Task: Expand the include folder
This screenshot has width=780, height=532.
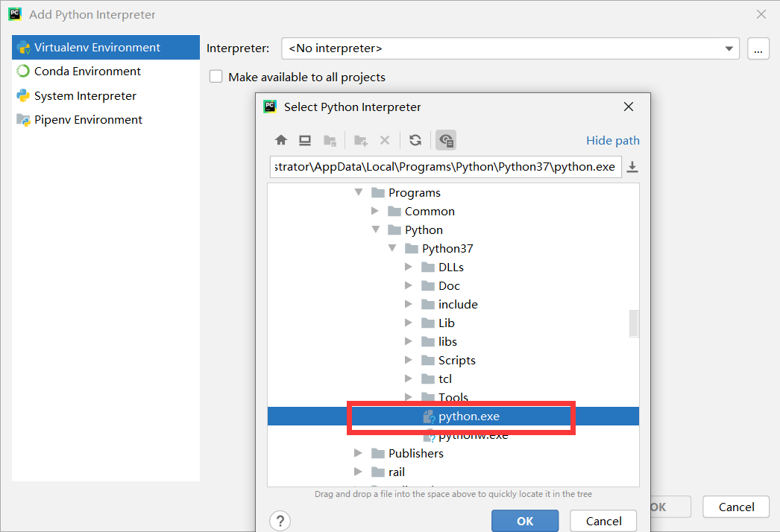Action: [409, 304]
